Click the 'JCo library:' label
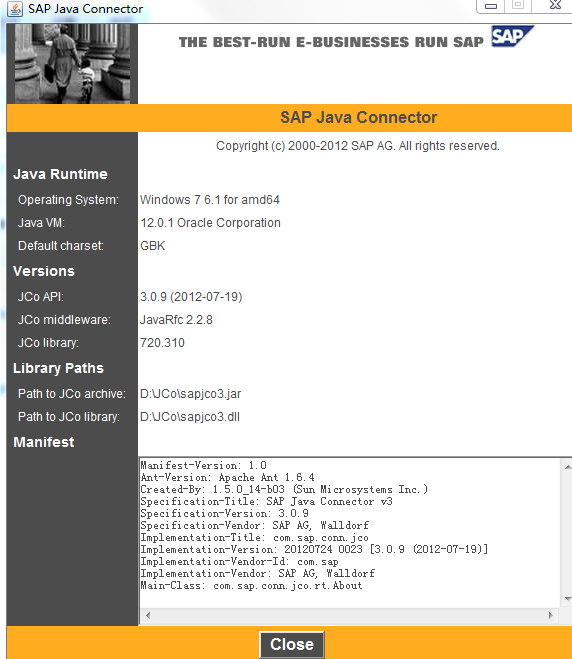The height and width of the screenshot is (659, 572). tap(48, 343)
